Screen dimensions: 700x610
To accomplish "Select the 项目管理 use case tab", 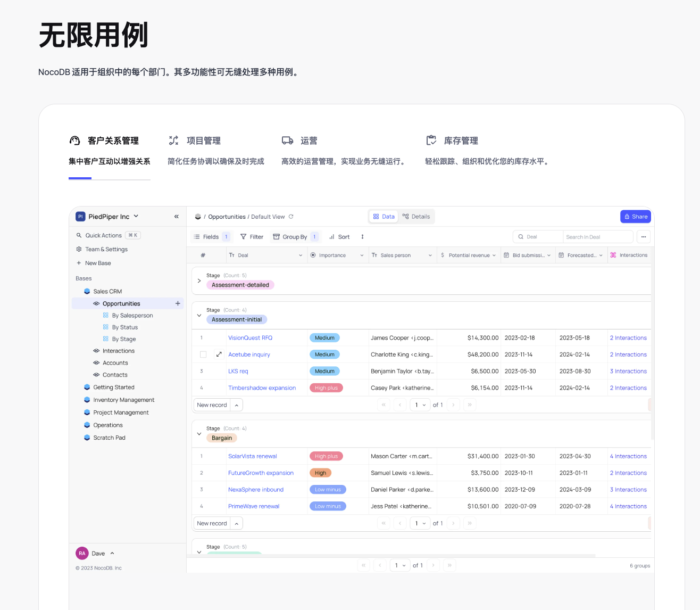I will (x=203, y=141).
